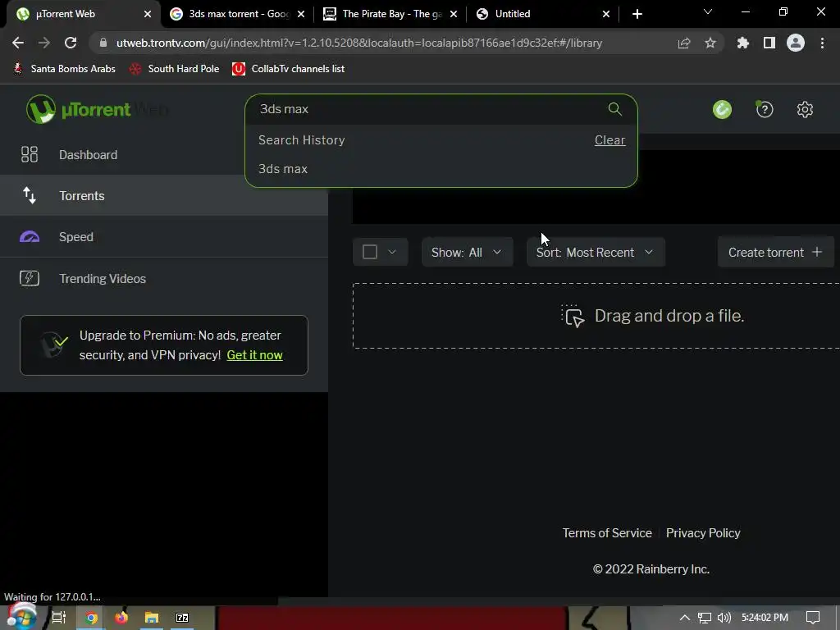Open the tab search chevron
Viewport: 840px width, 630px height.
point(708,11)
